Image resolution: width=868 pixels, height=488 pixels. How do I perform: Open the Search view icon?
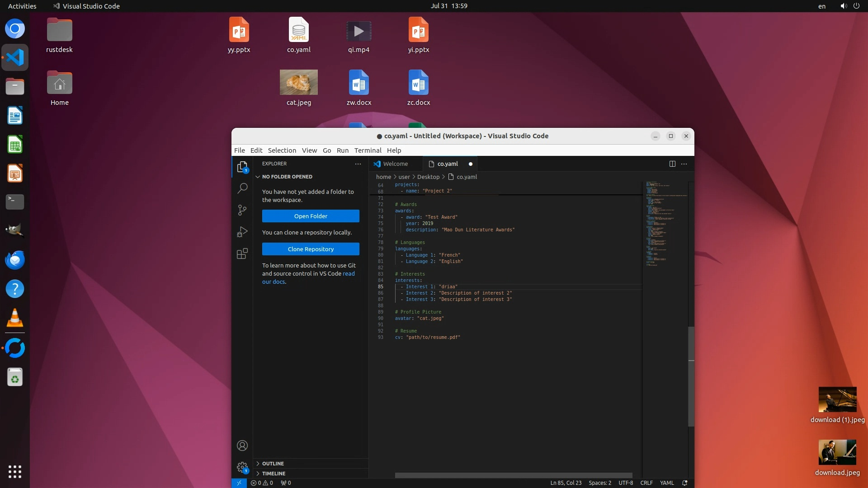pyautogui.click(x=242, y=188)
